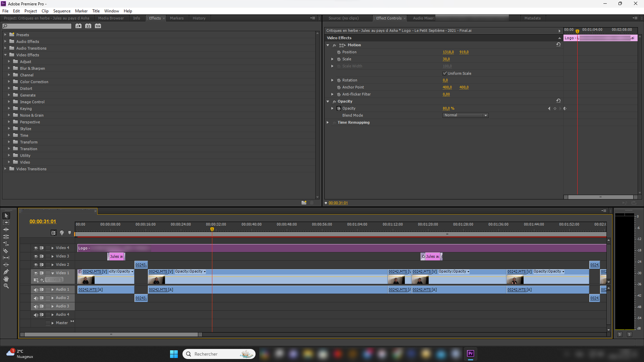Click the Rotation value 0,0
Viewport: 644px width, 362px height.
pyautogui.click(x=445, y=80)
